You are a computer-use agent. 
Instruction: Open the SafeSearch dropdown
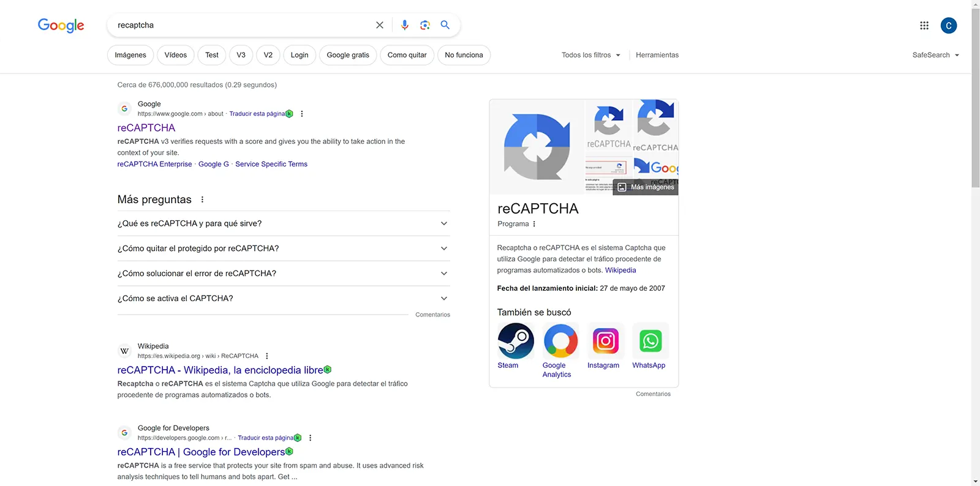(x=935, y=55)
